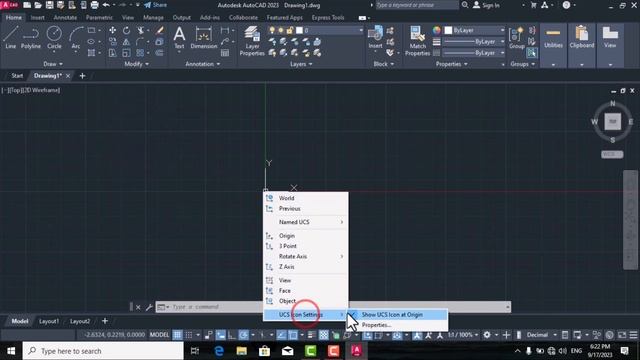Screen dimensions: 640x360
Task: Click the Move tool in Modify panel
Action: (112, 31)
